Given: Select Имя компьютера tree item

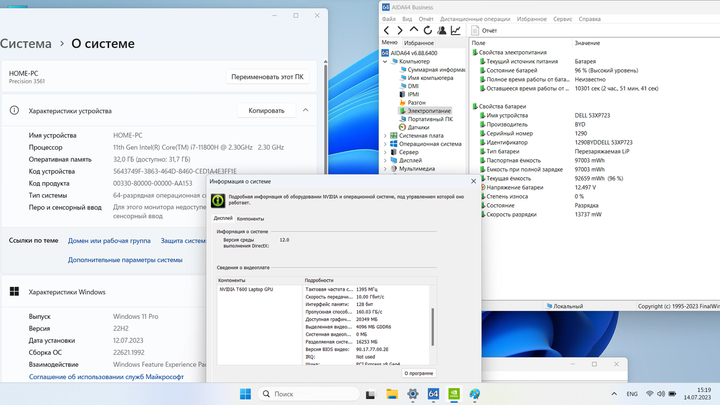Looking at the screenshot, I should click(426, 78).
